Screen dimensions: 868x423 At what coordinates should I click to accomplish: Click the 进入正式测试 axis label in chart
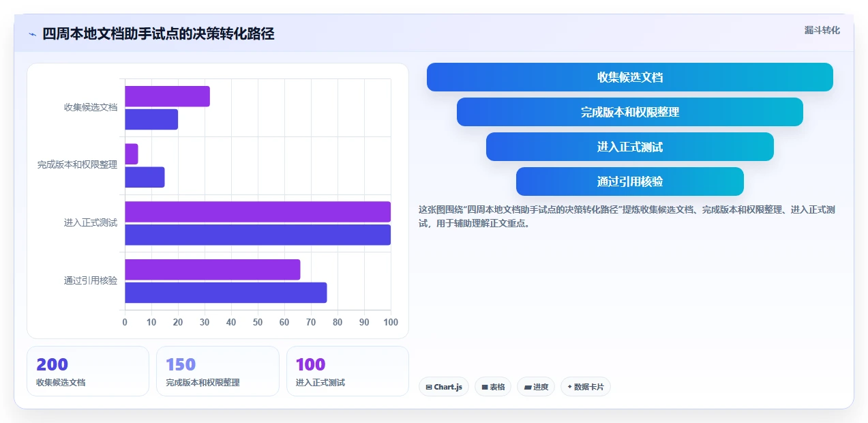(91, 223)
